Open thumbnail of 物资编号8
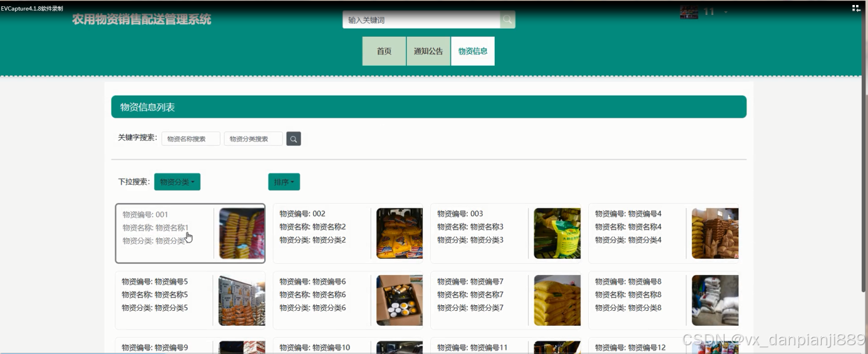 click(715, 301)
